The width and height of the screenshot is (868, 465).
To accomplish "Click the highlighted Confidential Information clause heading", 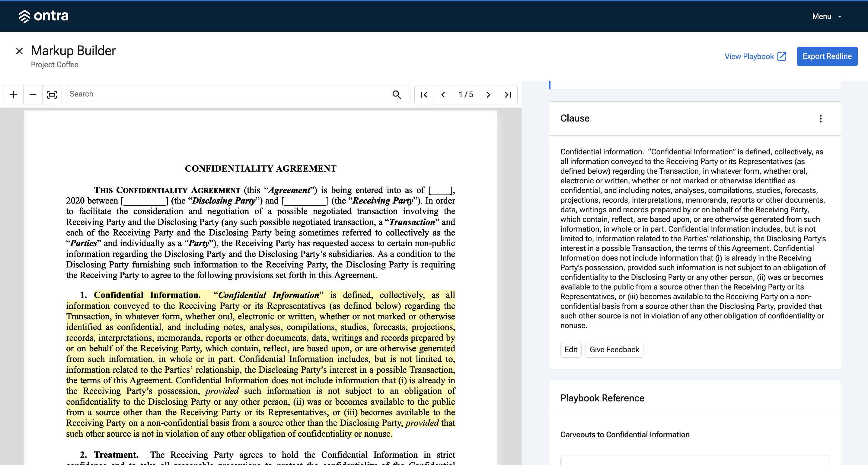I will [x=147, y=295].
